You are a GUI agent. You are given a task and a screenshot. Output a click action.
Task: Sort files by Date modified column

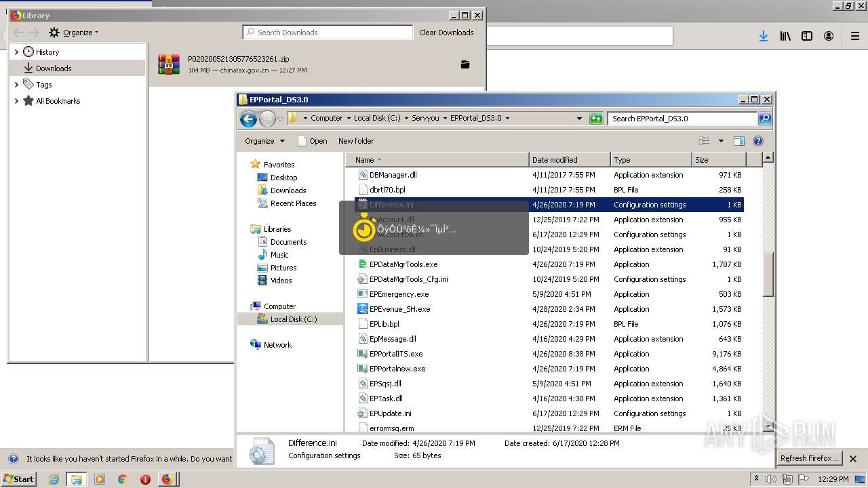coord(570,160)
